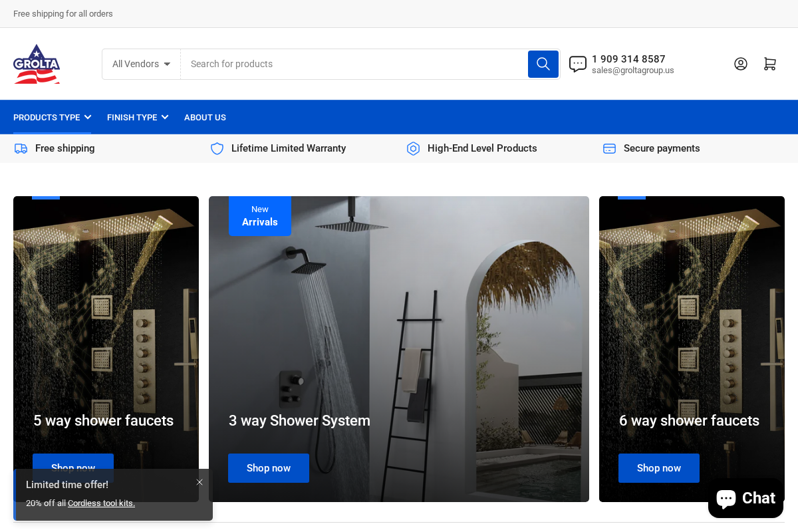Click the New Arrivals banner badge

[259, 216]
